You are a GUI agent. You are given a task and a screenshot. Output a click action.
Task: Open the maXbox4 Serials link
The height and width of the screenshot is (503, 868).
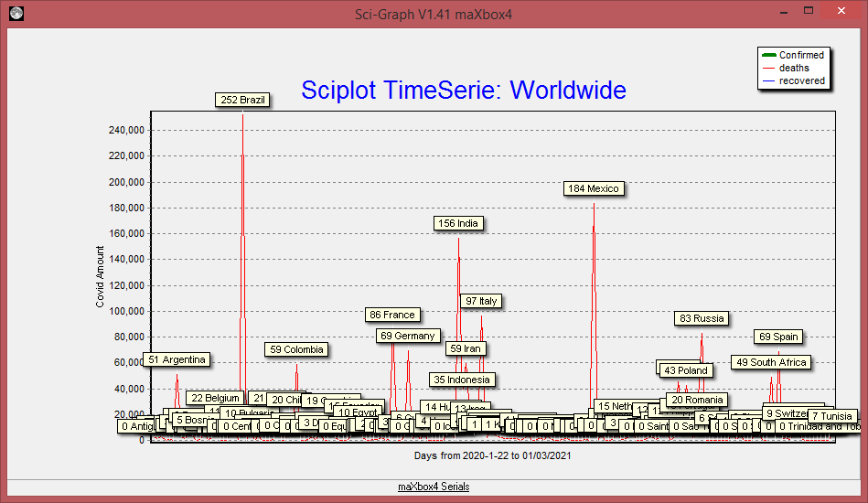coord(434,487)
